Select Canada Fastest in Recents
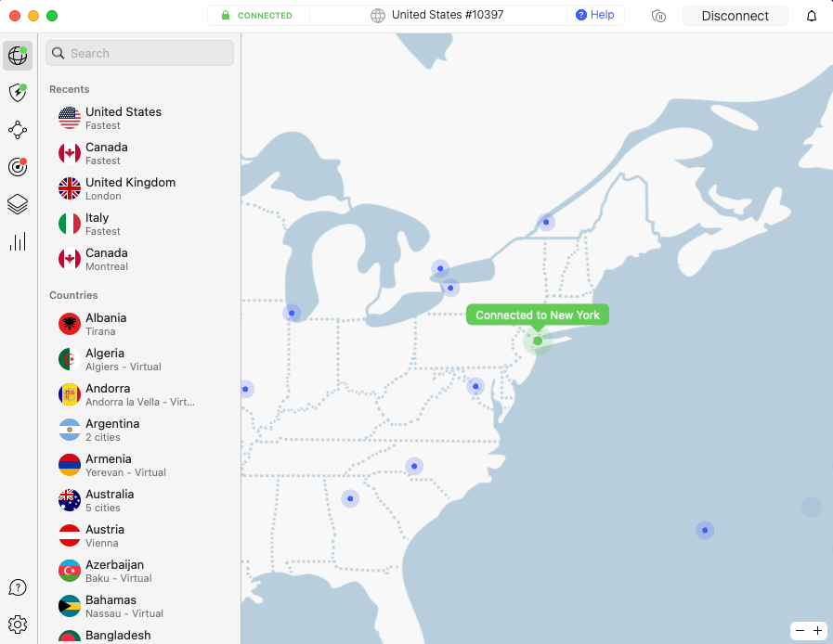 141,153
